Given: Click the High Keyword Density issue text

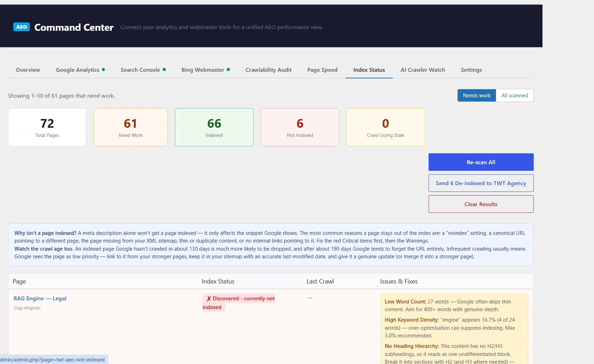Looking at the screenshot, I should point(450,328).
